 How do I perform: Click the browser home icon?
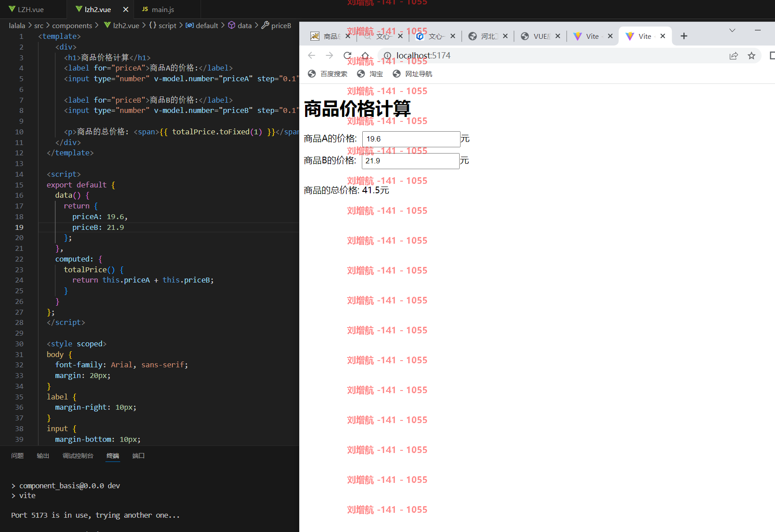click(365, 55)
